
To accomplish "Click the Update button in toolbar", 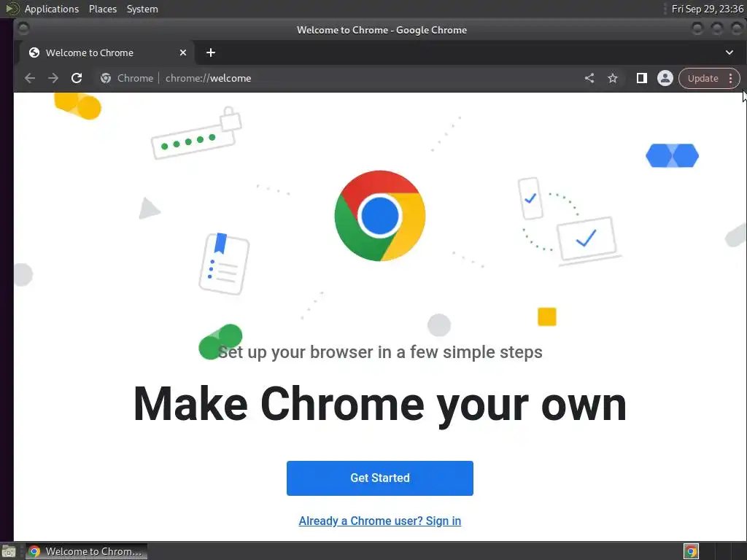I will click(703, 79).
